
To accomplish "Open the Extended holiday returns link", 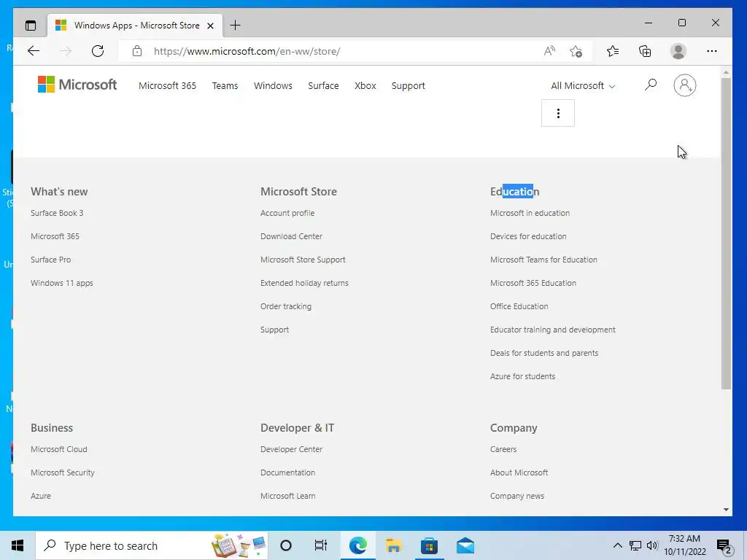I will 304,283.
